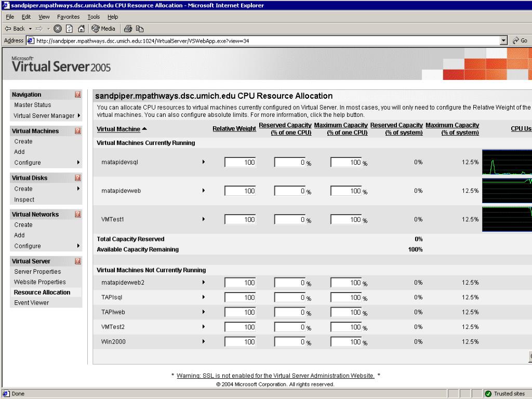Expand Virtual Machines Configure submenu arrow
The image size is (532, 399).
coord(79,162)
